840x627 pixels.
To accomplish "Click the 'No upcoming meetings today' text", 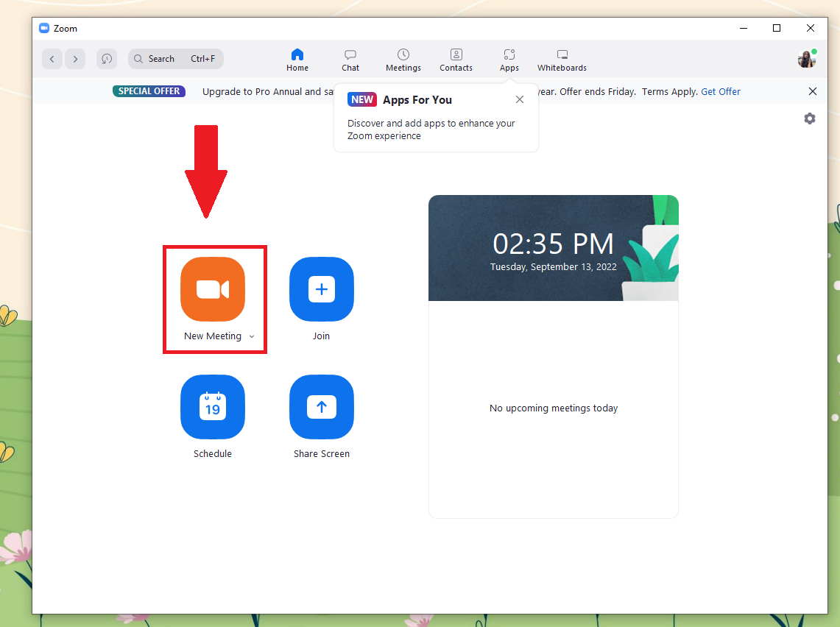I will point(554,408).
